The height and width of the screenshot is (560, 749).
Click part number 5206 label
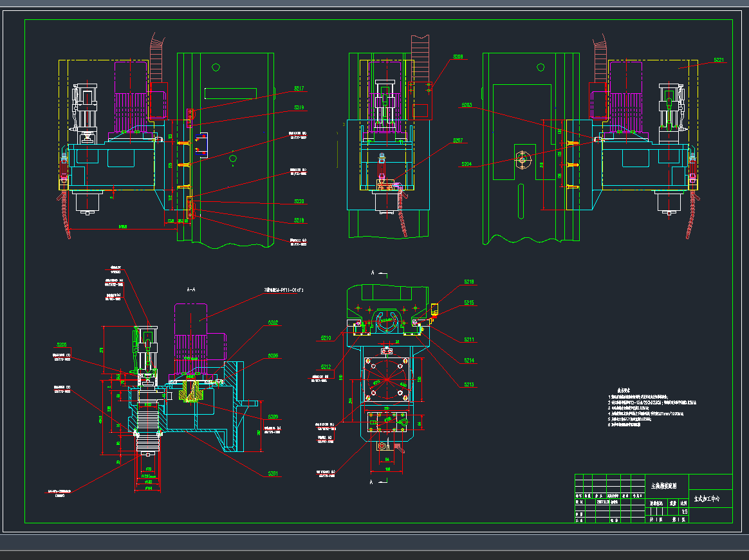point(273,356)
